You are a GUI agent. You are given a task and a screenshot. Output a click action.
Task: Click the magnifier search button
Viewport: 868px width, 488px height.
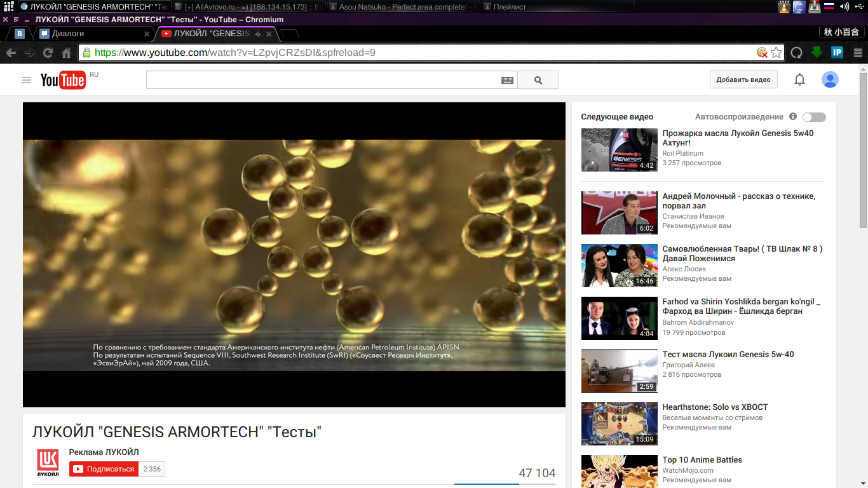[538, 80]
